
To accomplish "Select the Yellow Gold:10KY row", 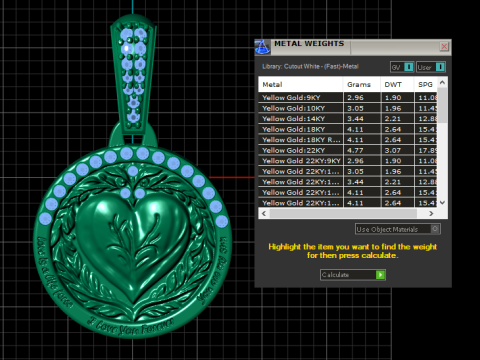I will pos(348,108).
